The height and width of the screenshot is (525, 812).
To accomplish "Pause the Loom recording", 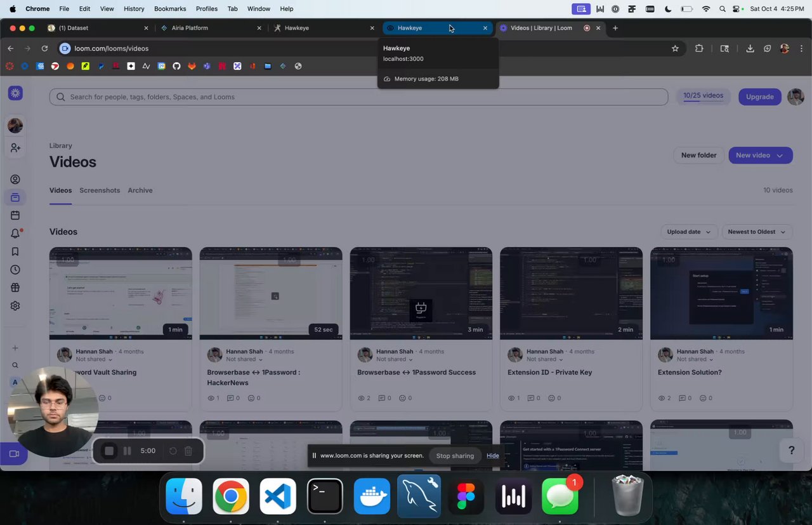I will pos(127,451).
